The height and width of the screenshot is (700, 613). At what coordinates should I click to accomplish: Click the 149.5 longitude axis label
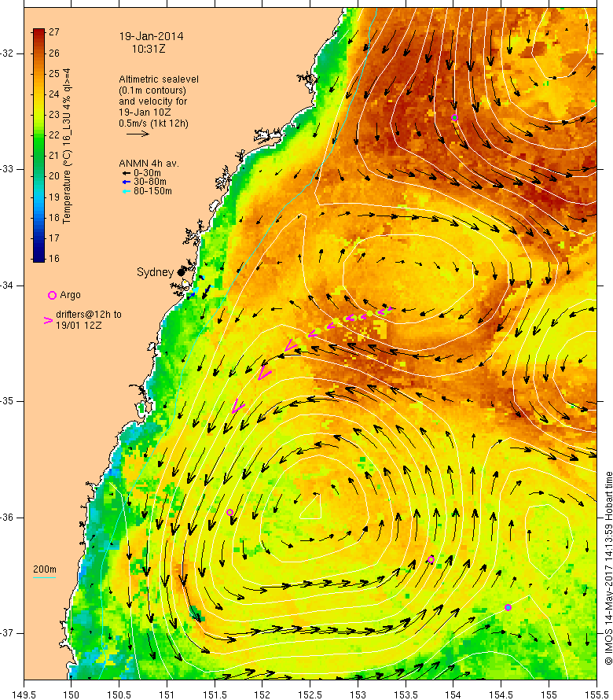(x=24, y=694)
